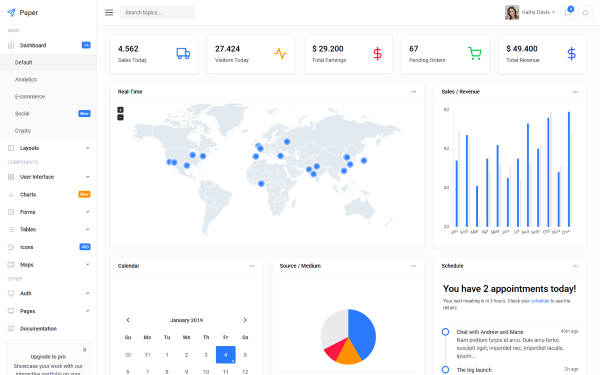Close the Upgrade to pro box
Viewport: 600px width, 375px height.
(x=85, y=350)
